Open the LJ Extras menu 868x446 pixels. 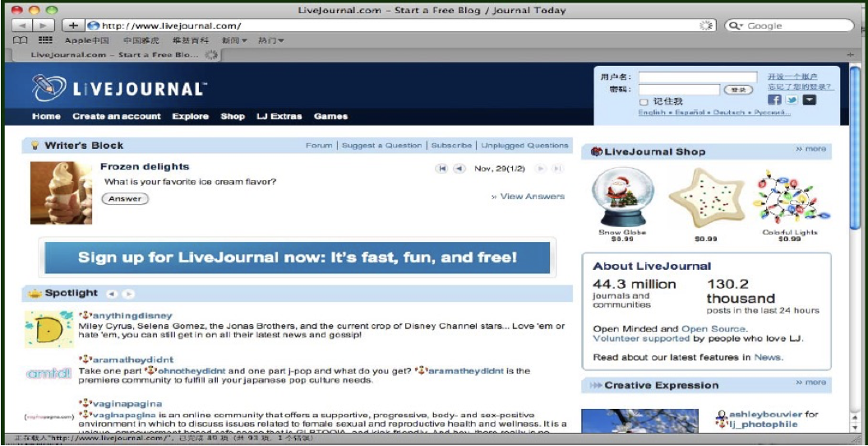coord(279,116)
